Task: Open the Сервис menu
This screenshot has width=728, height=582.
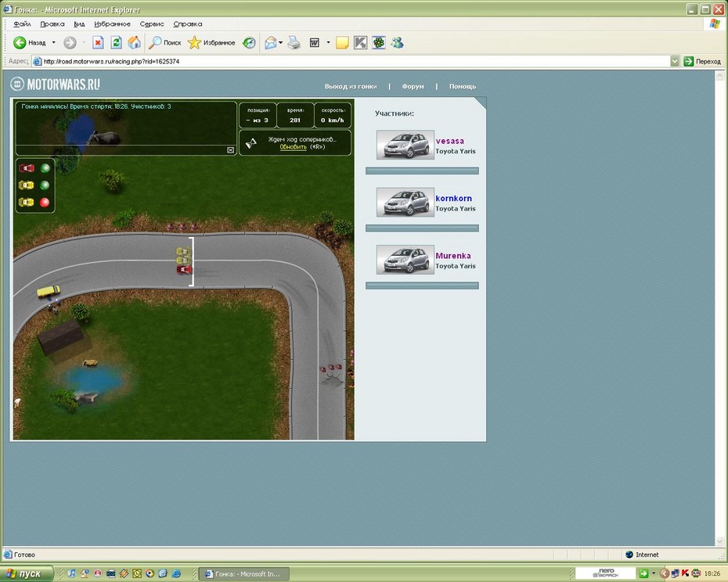Action: [x=152, y=23]
